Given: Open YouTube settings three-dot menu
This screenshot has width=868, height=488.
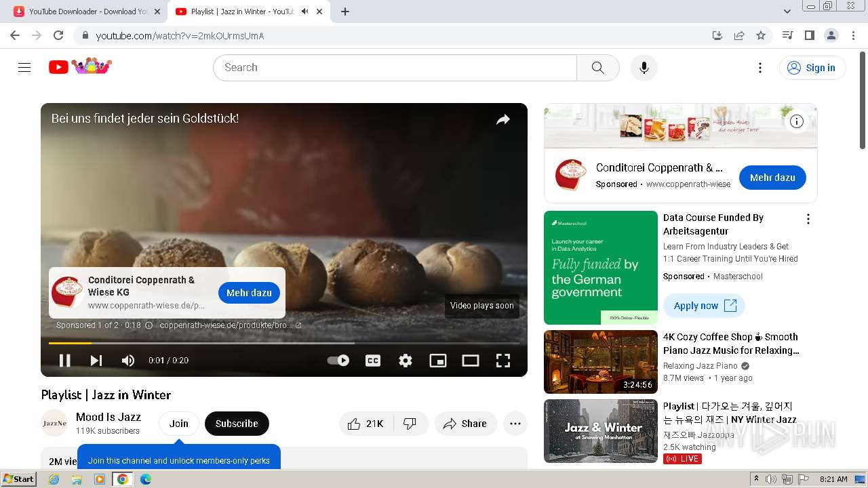Looking at the screenshot, I should [x=760, y=67].
